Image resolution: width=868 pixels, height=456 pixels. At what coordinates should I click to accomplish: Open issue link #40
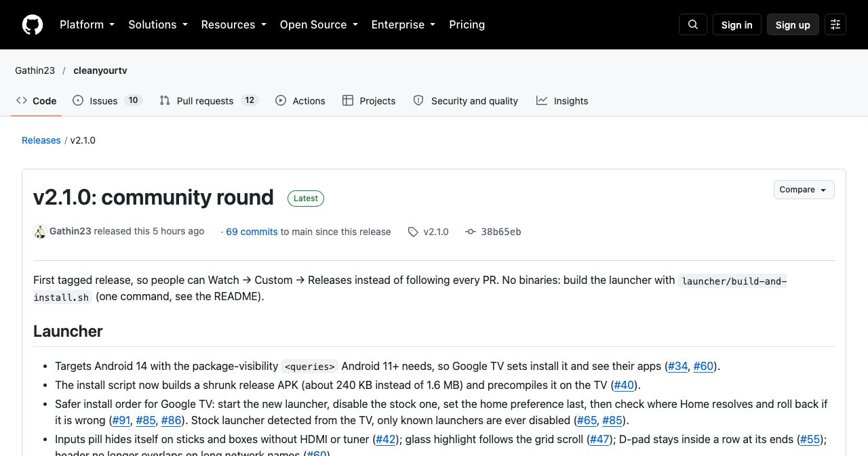coord(624,385)
